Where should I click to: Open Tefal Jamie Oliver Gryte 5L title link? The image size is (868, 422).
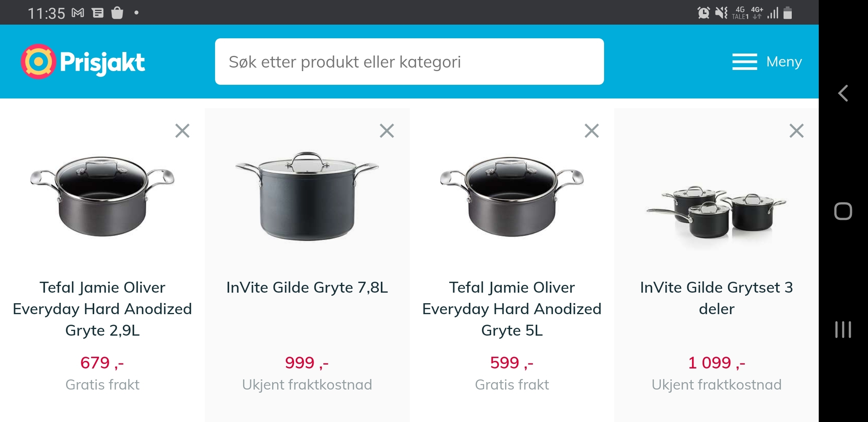coord(512,309)
